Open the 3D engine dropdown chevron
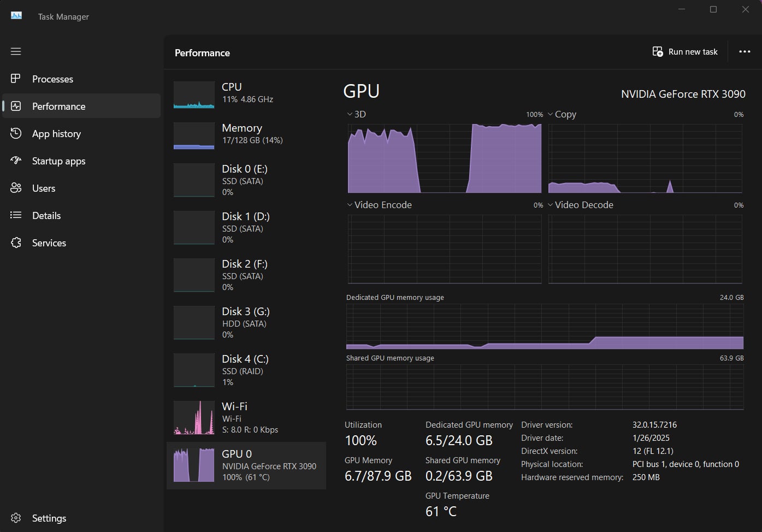762x532 pixels. click(350, 114)
